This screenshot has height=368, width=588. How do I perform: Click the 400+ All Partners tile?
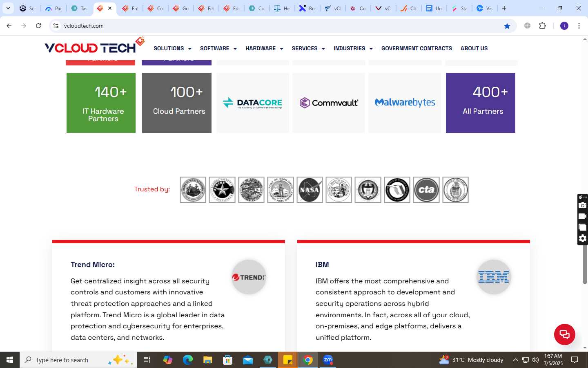481,103
